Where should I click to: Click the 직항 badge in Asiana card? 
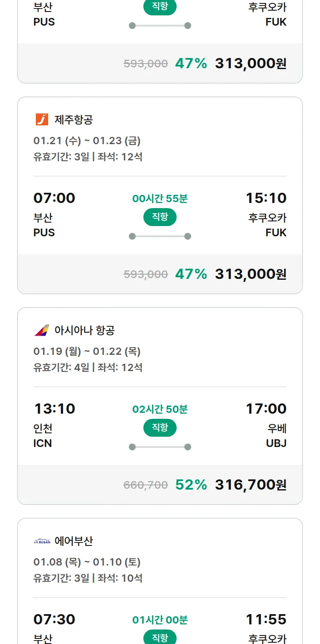pos(160,428)
